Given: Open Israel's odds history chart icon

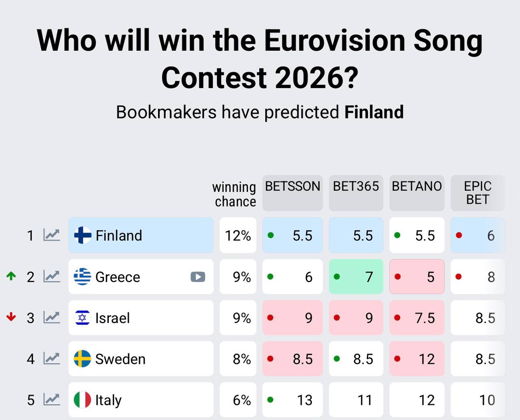Looking at the screenshot, I should pyautogui.click(x=52, y=317).
